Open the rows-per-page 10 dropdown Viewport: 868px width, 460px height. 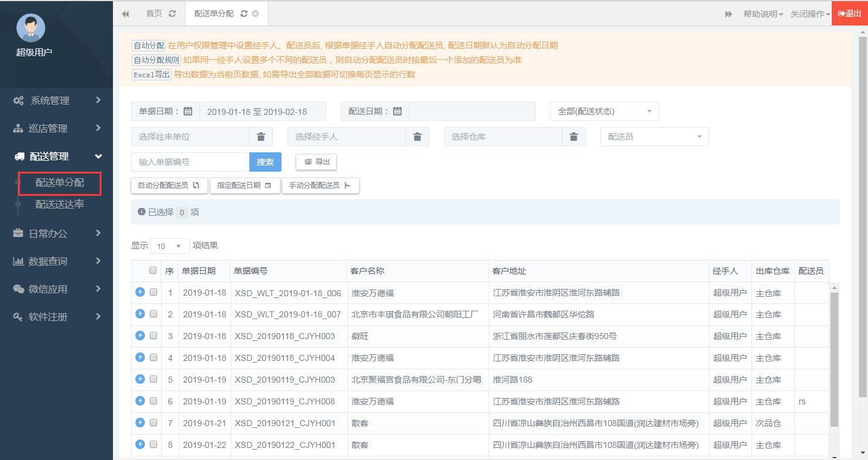[x=170, y=246]
